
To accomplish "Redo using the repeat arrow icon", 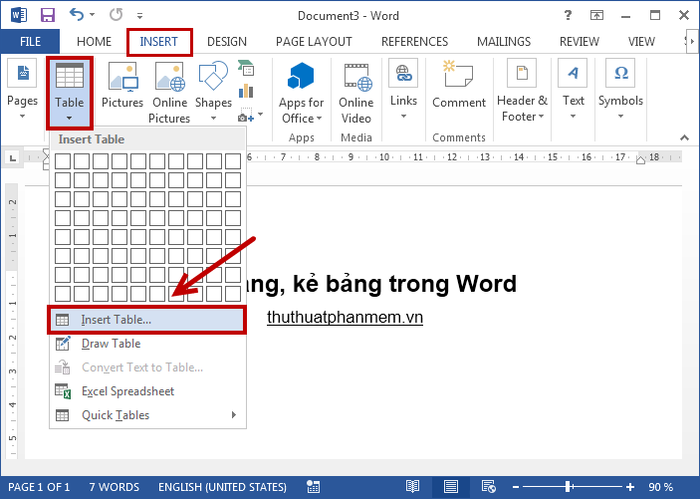I will point(116,15).
